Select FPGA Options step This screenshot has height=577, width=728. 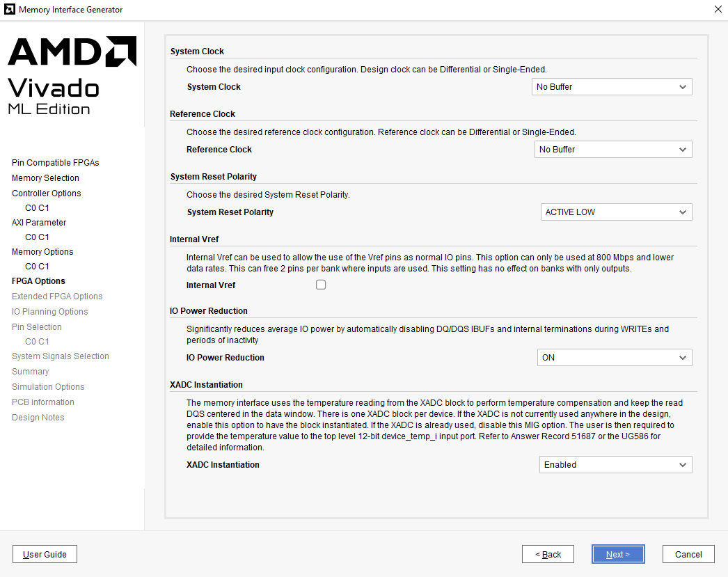[38, 280]
